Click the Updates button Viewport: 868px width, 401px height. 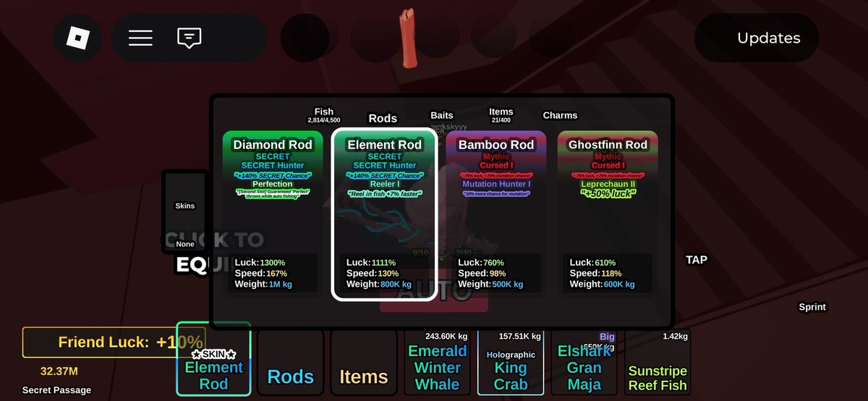(x=757, y=38)
